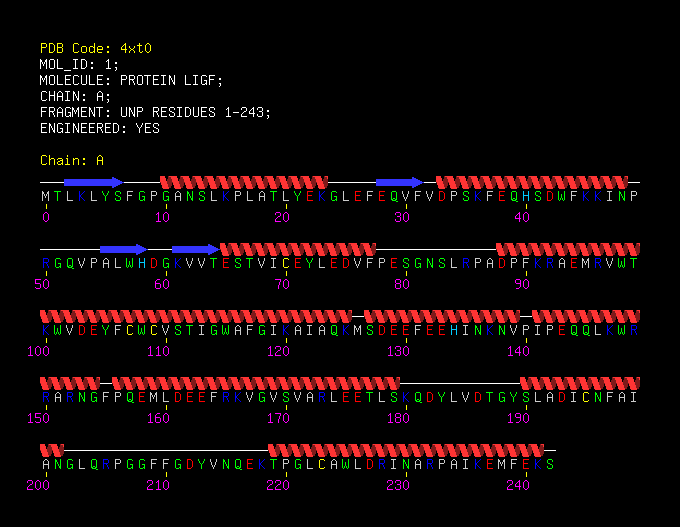Select the helix above residues SLADICNFAI

[x=580, y=383]
